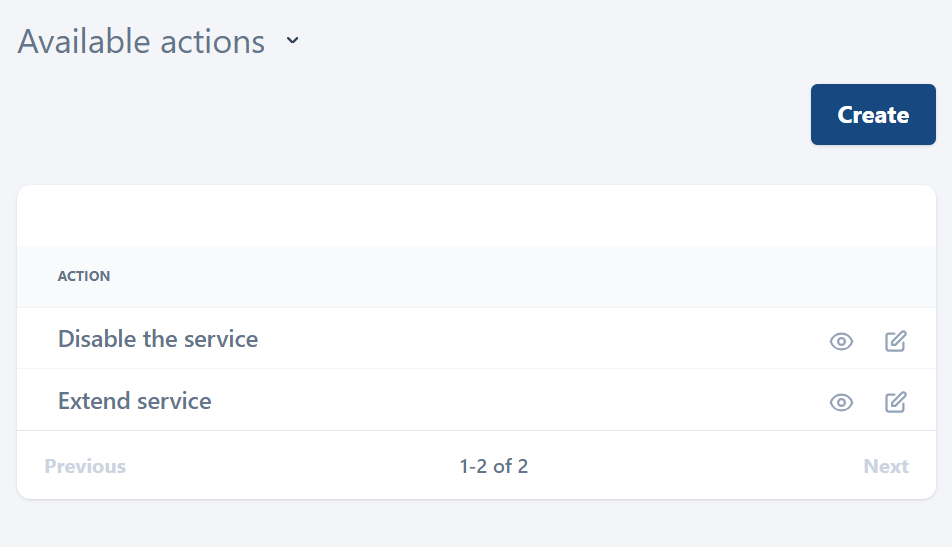This screenshot has height=547, width=952.
Task: Click the 1-2 of 2 pagination counter
Action: click(494, 466)
